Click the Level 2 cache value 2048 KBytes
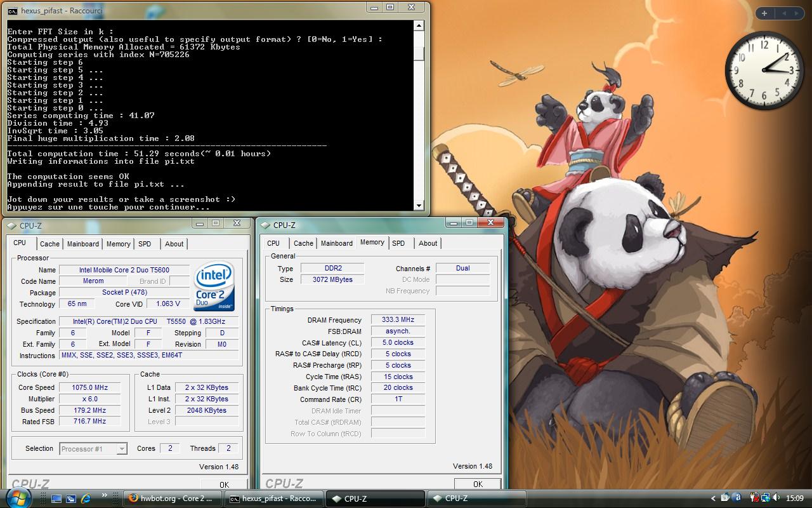Image resolution: width=812 pixels, height=508 pixels. [x=207, y=410]
